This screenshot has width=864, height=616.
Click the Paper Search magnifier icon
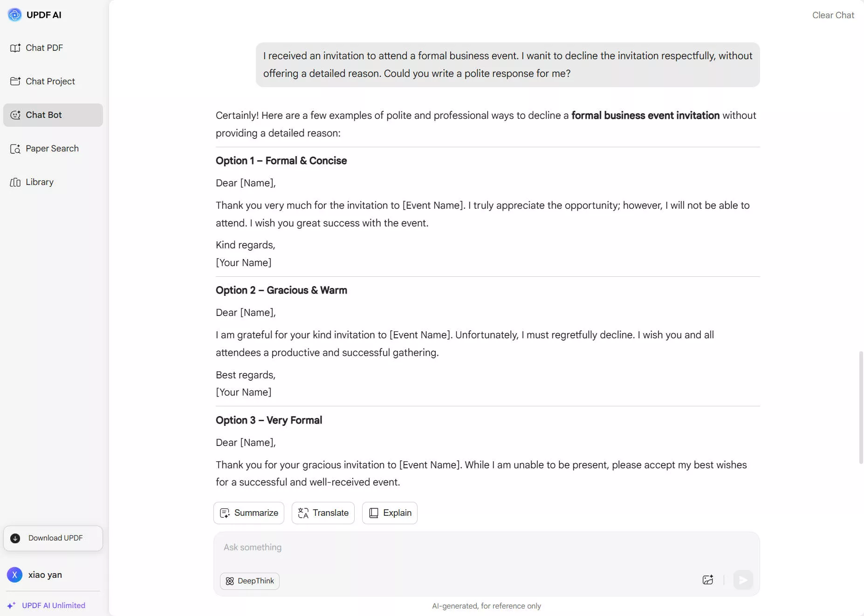(x=15, y=149)
